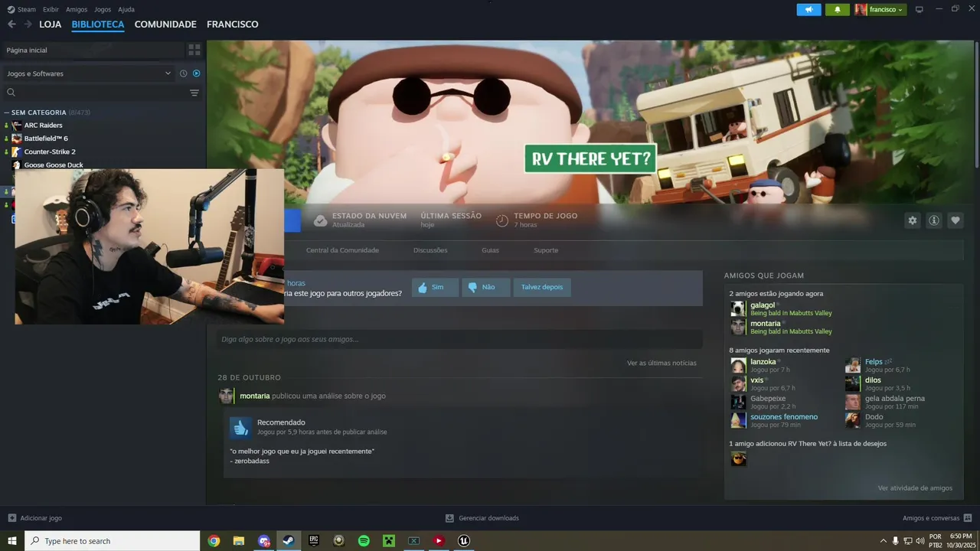Image resolution: width=980 pixels, height=551 pixels.
Task: Show hidden system tray icons
Action: [x=883, y=541]
